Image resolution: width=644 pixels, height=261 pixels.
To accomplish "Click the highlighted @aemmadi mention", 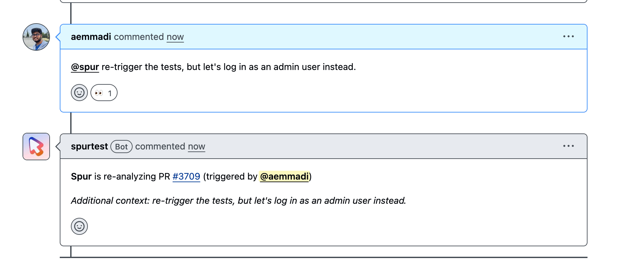I will click(x=284, y=176).
